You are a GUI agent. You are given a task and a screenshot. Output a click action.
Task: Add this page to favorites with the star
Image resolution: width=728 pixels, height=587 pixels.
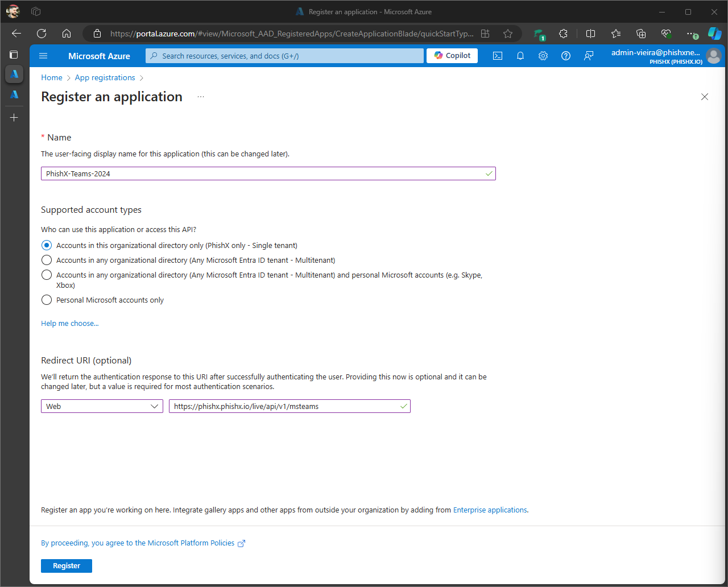pos(508,34)
